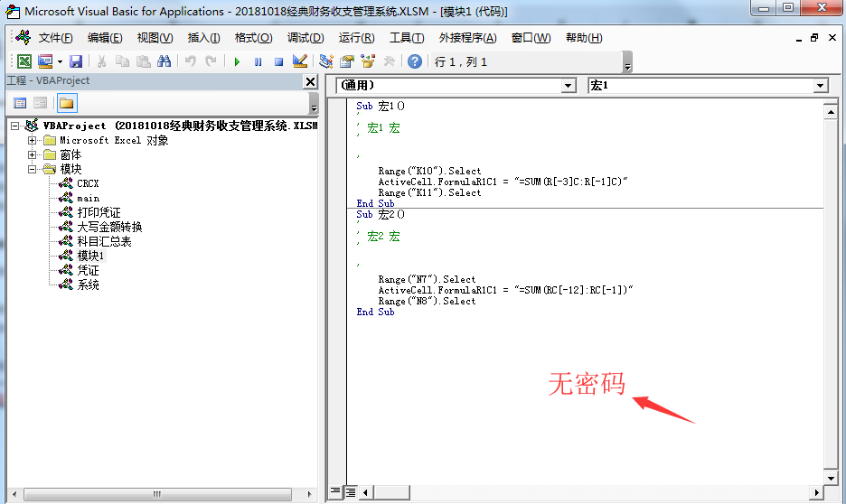The width and height of the screenshot is (846, 504).
Task: Click the Range("N7").Select code line
Action: [427, 279]
